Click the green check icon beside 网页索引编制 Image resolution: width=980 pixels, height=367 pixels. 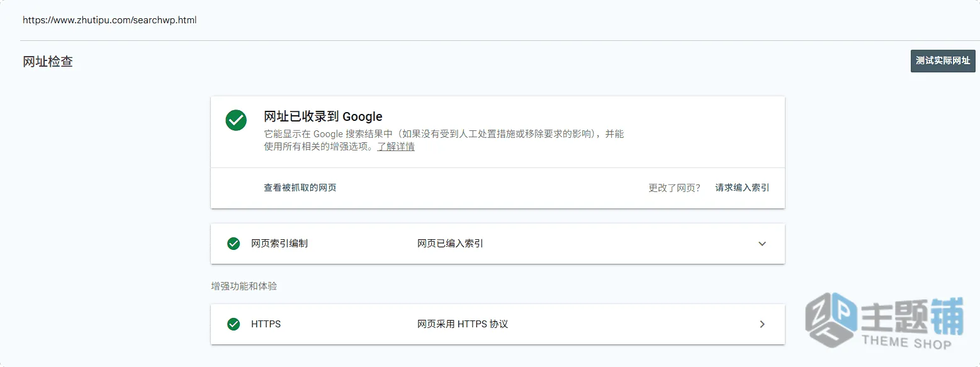(x=234, y=244)
